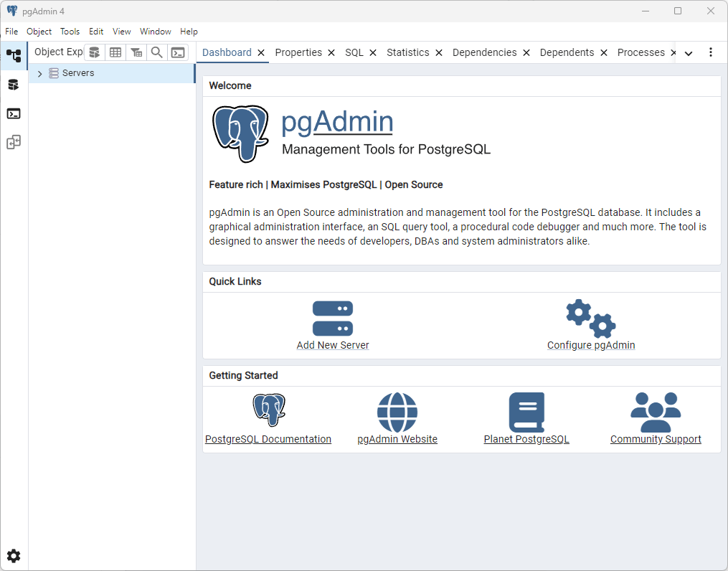This screenshot has width=728, height=571.
Task: Switch to the Dependencies tab
Action: point(484,52)
